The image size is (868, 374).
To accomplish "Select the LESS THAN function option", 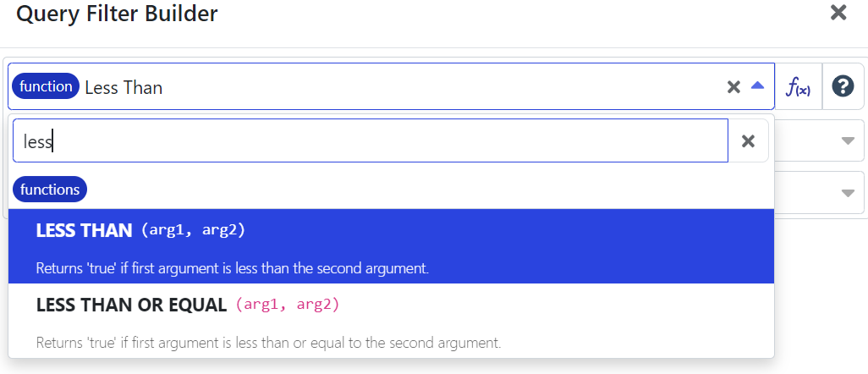I will 85,230.
